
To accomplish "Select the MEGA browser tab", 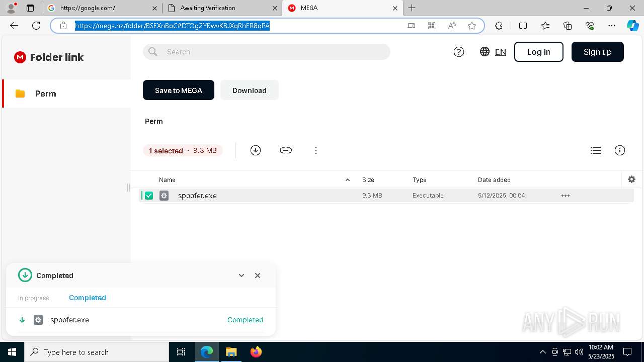I will [x=342, y=8].
